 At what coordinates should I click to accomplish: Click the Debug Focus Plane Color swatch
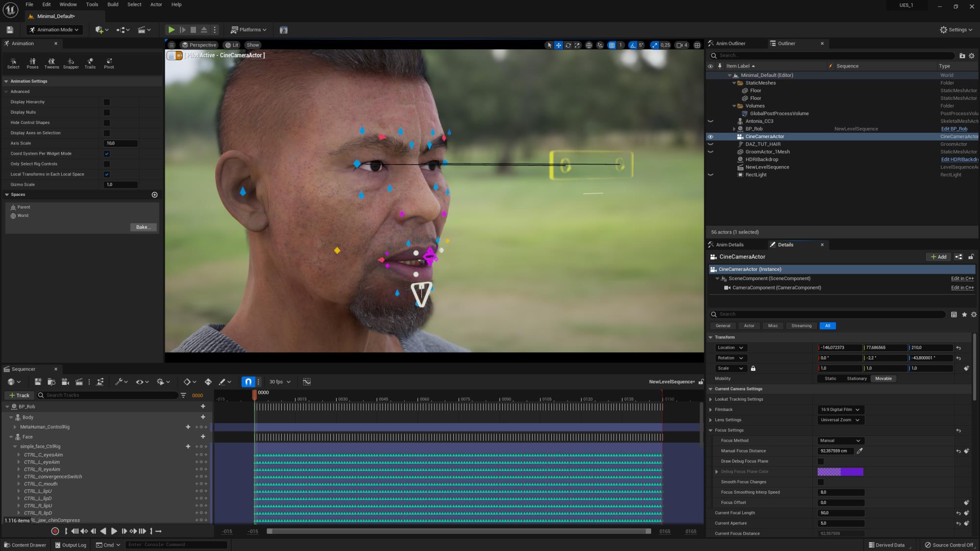click(840, 472)
